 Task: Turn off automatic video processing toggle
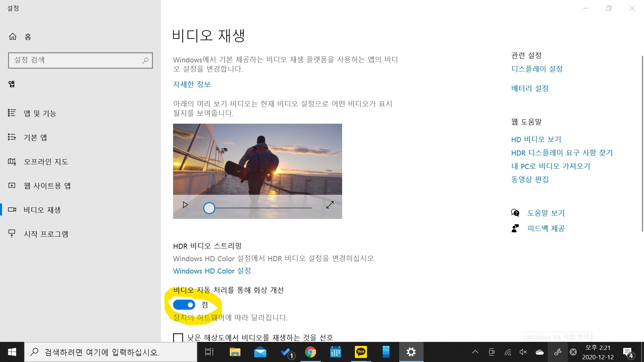click(184, 305)
